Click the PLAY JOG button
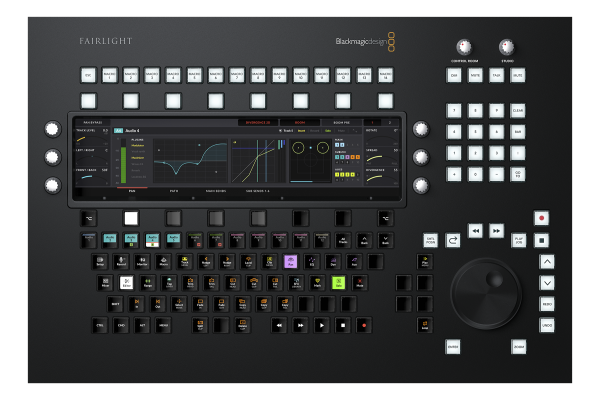The width and height of the screenshot is (600, 400). click(519, 240)
